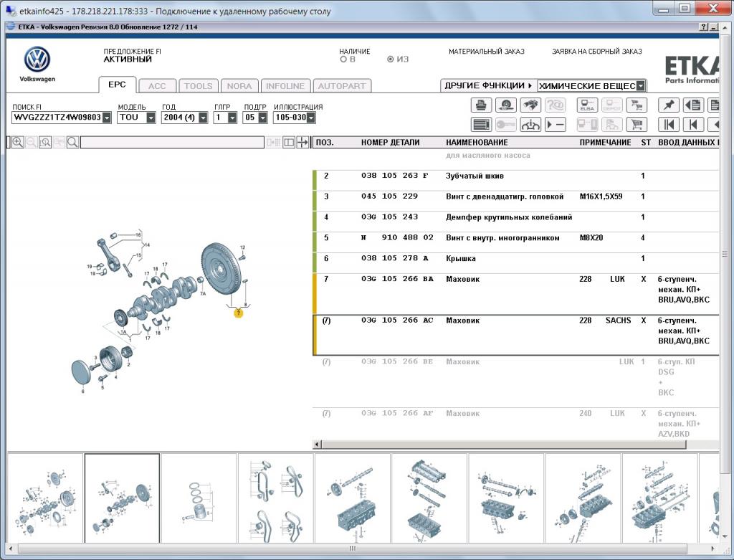Select the crankshaft and flywheel thumbnail
Viewport: 734px width, 560px height.
pyautogui.click(x=122, y=498)
